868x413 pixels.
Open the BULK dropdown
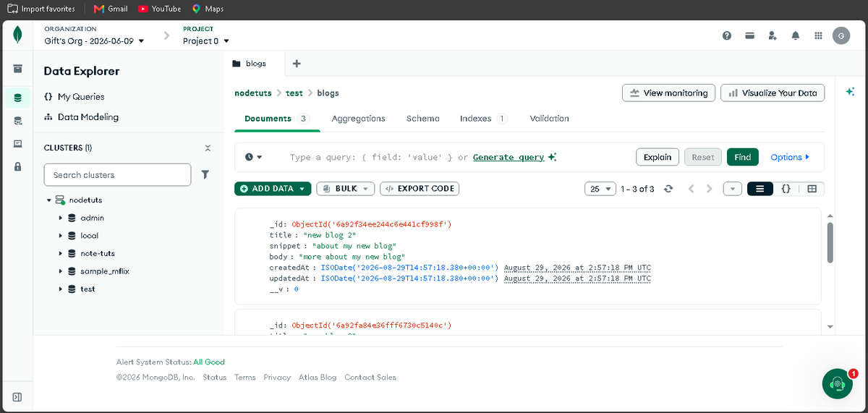coord(346,189)
